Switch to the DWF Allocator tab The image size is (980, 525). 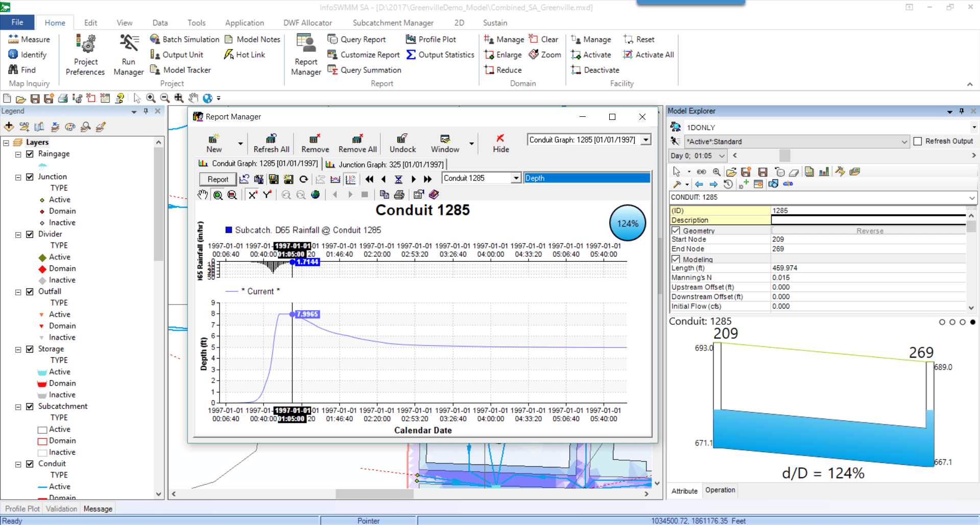(x=307, y=23)
